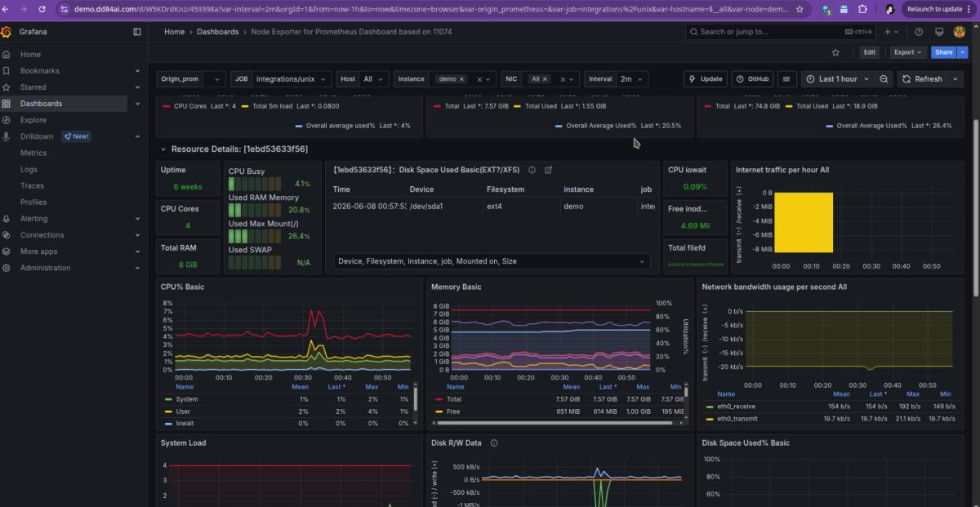980x507 pixels.
Task: Click the Starred star icon in sidebar
Action: [7, 87]
